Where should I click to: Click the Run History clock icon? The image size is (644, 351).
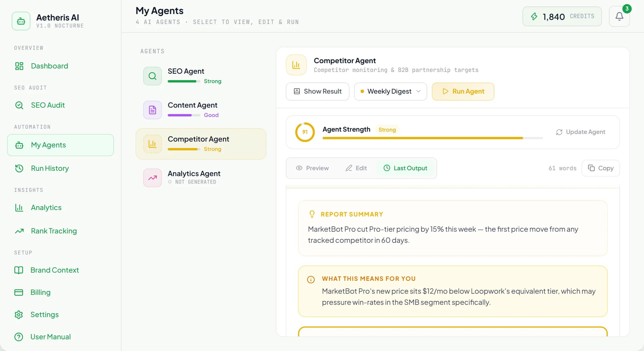(19, 168)
